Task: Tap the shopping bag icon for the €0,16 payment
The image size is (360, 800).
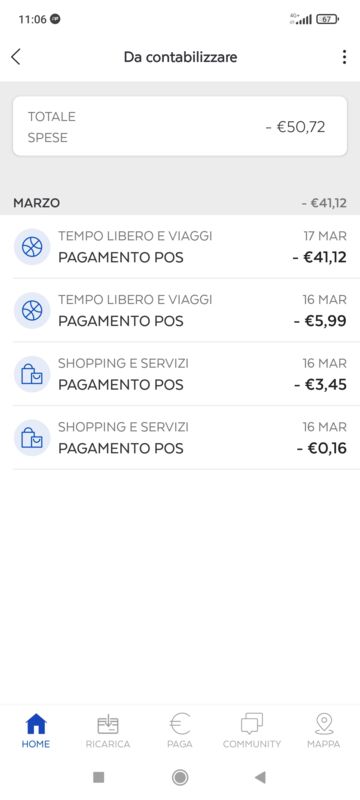Action: 32,438
